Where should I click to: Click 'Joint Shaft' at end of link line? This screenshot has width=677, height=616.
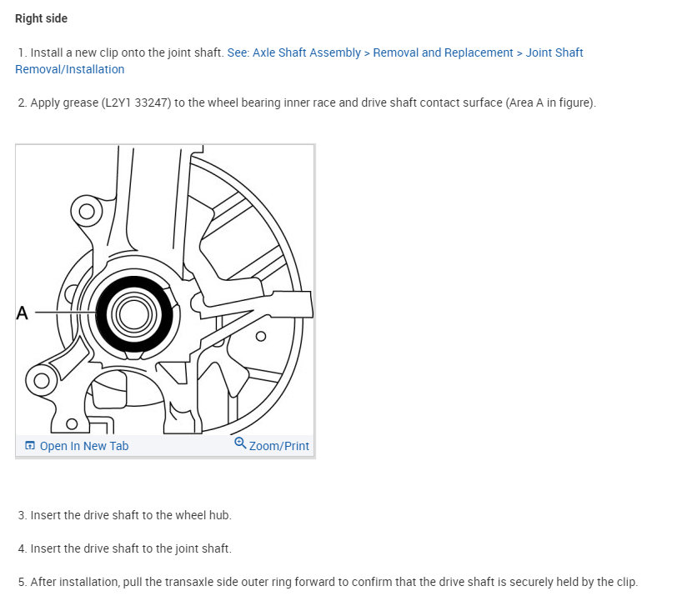554,53
